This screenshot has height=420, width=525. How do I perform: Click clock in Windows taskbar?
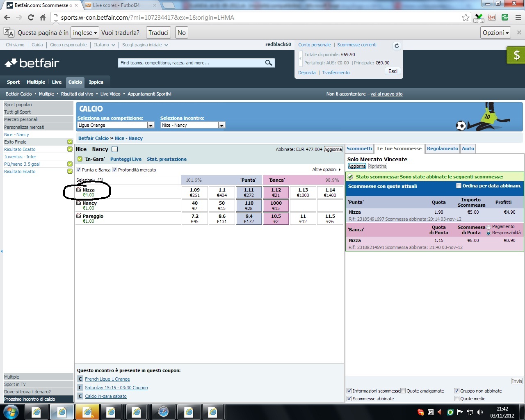502,412
